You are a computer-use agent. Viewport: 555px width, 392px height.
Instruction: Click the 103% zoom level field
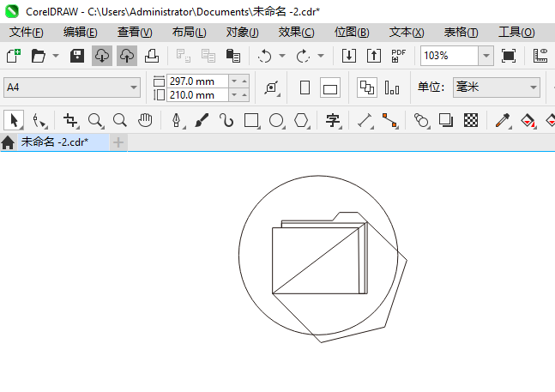point(449,56)
